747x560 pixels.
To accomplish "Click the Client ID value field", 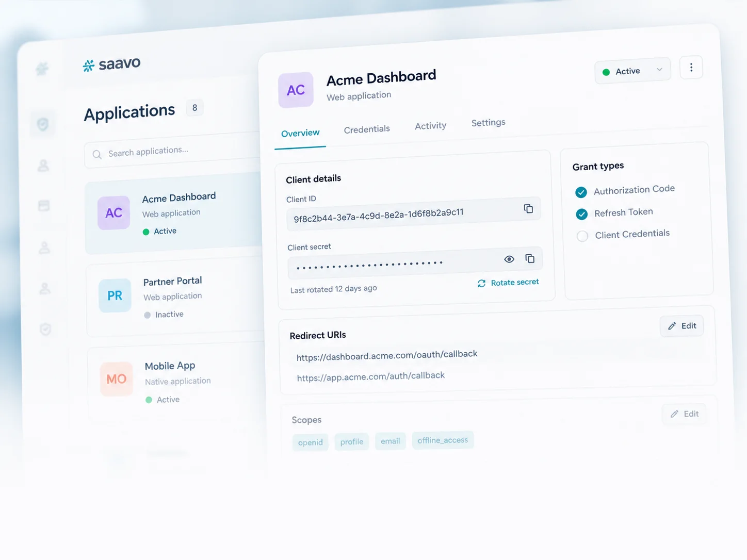I will point(413,213).
